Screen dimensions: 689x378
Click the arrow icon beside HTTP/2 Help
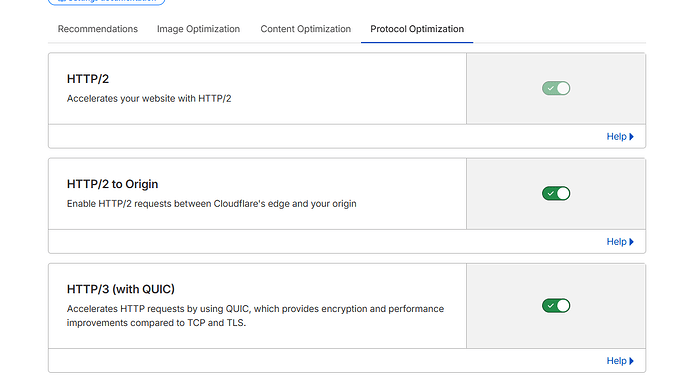631,137
